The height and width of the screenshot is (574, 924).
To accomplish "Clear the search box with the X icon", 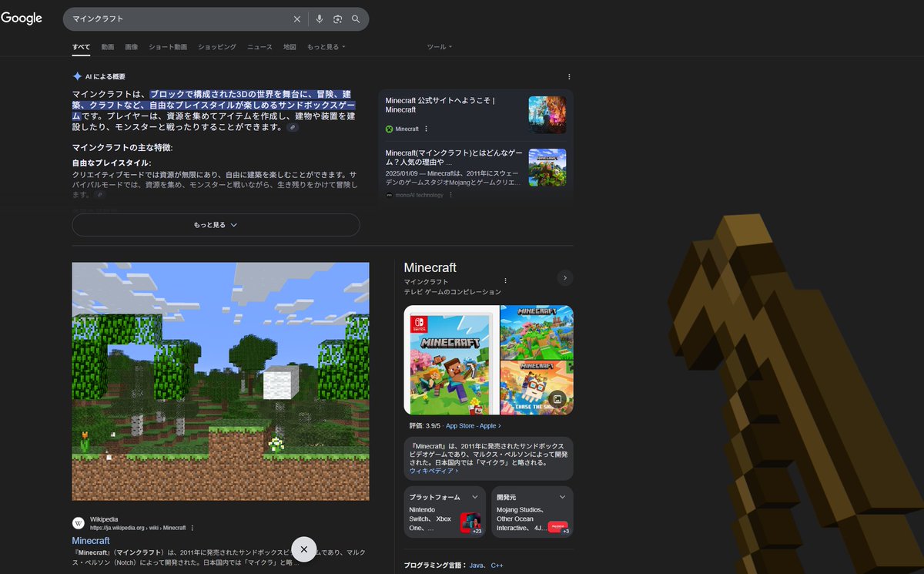I will tap(297, 19).
